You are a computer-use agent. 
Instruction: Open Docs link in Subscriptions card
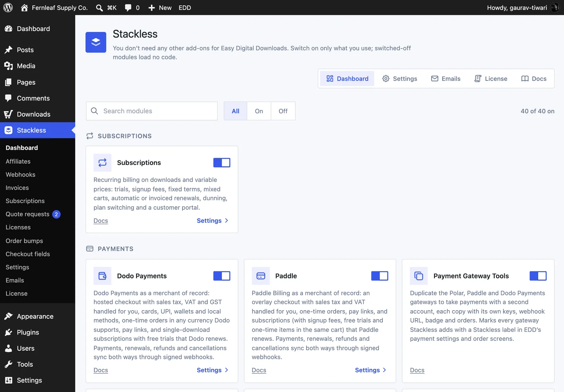coord(101,221)
